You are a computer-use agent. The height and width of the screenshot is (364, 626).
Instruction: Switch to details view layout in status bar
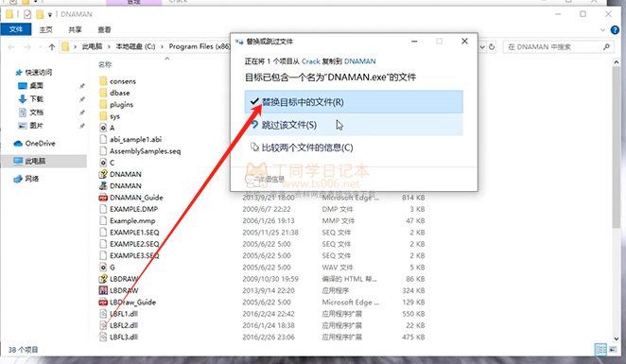pos(600,350)
